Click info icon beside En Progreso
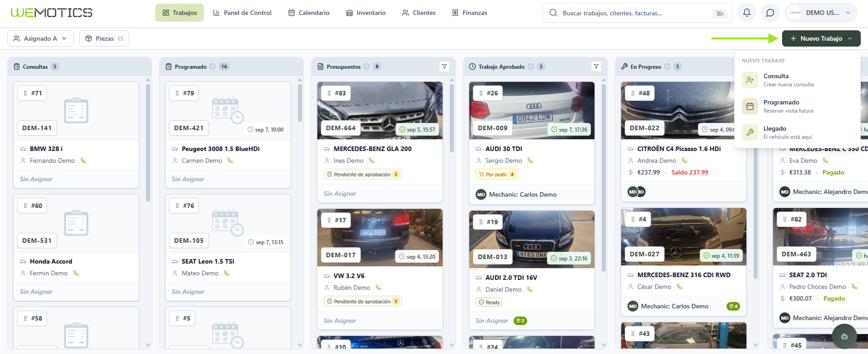The height and width of the screenshot is (354, 868). click(667, 66)
